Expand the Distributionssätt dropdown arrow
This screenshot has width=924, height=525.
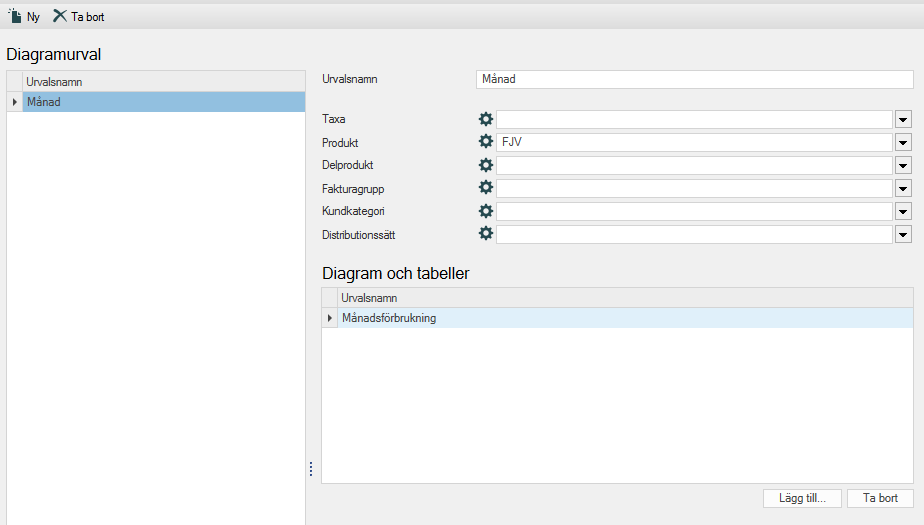[x=903, y=235]
